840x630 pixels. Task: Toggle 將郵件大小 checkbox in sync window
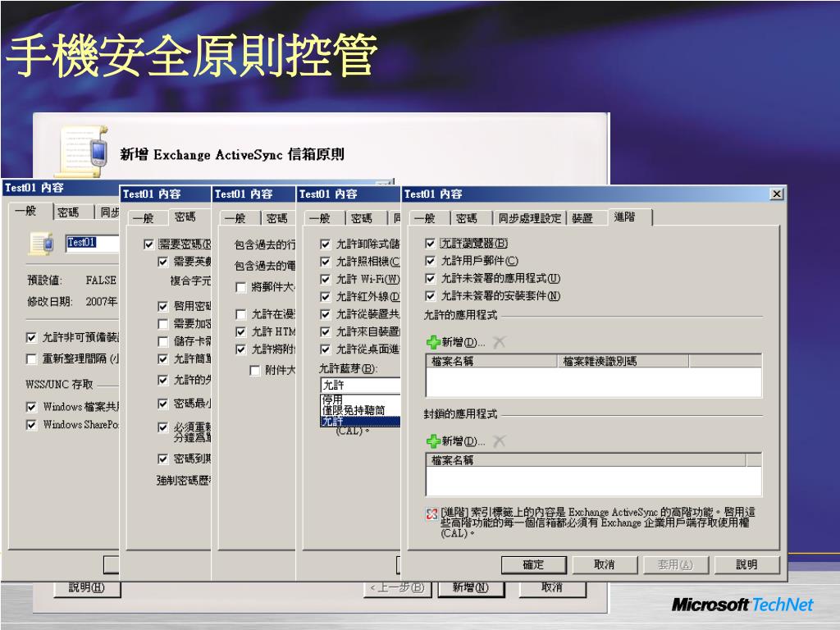click(240, 287)
